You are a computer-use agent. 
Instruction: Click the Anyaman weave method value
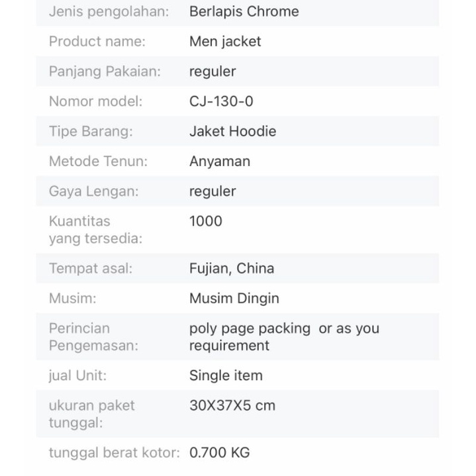coord(220,161)
